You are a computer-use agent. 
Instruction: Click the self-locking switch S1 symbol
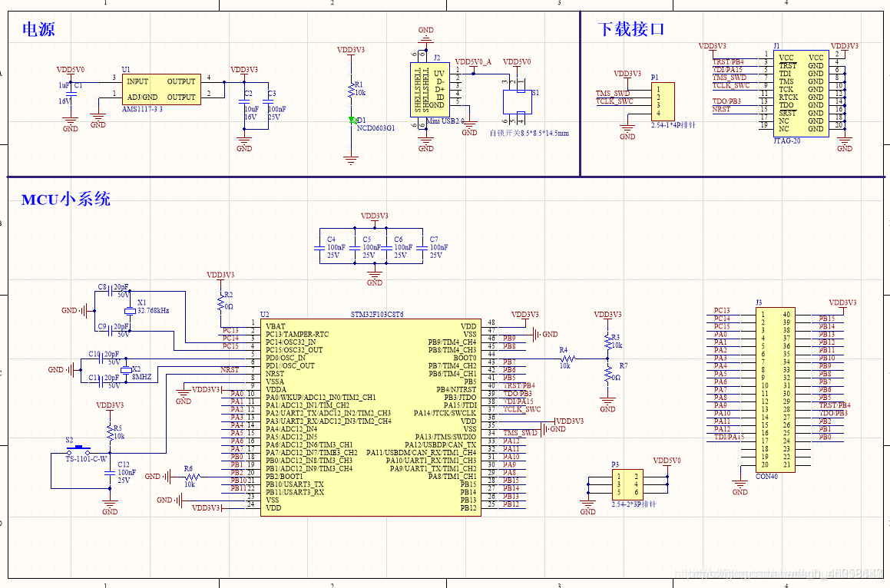point(517,101)
